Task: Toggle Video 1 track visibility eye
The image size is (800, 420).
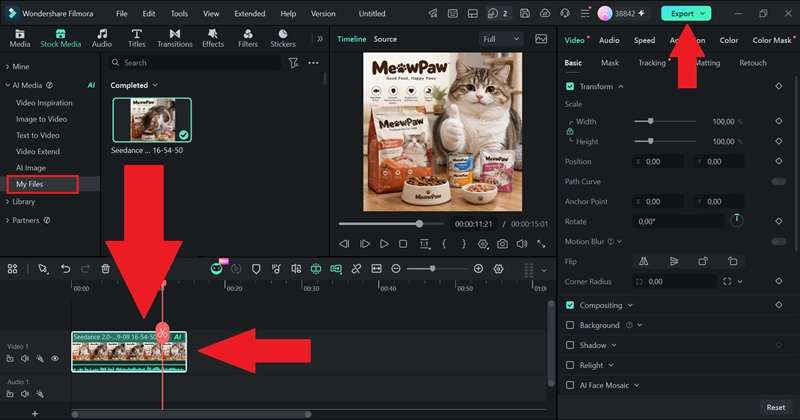Action: [55, 359]
